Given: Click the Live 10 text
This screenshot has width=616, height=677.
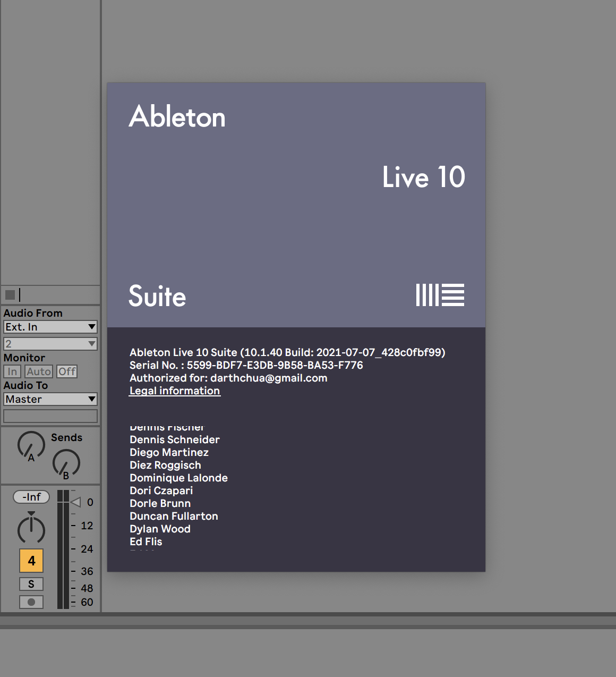Looking at the screenshot, I should pyautogui.click(x=424, y=177).
